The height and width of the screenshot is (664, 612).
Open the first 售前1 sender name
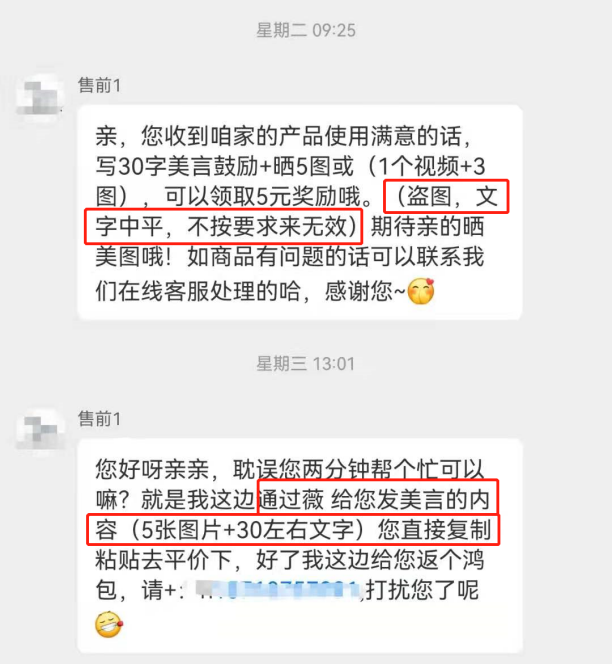pyautogui.click(x=99, y=86)
